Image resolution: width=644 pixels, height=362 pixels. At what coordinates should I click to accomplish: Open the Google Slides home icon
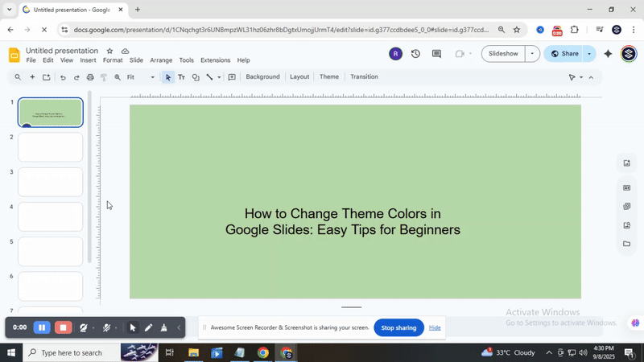point(14,55)
